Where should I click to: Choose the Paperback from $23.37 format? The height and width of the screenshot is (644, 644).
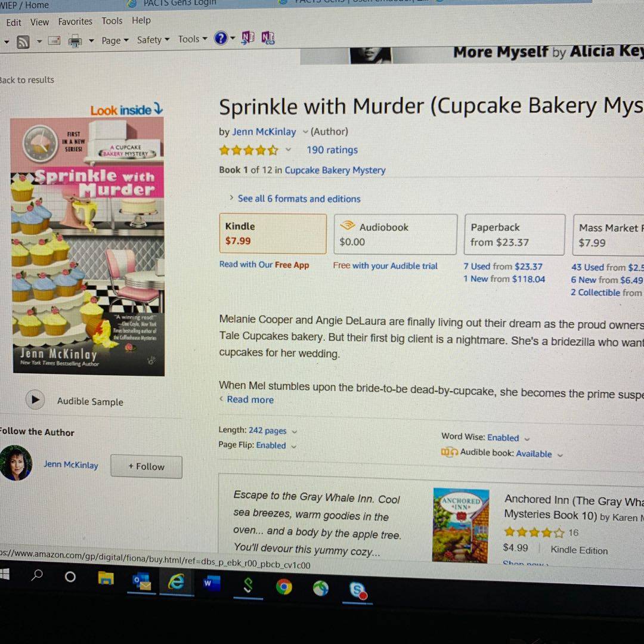[515, 234]
